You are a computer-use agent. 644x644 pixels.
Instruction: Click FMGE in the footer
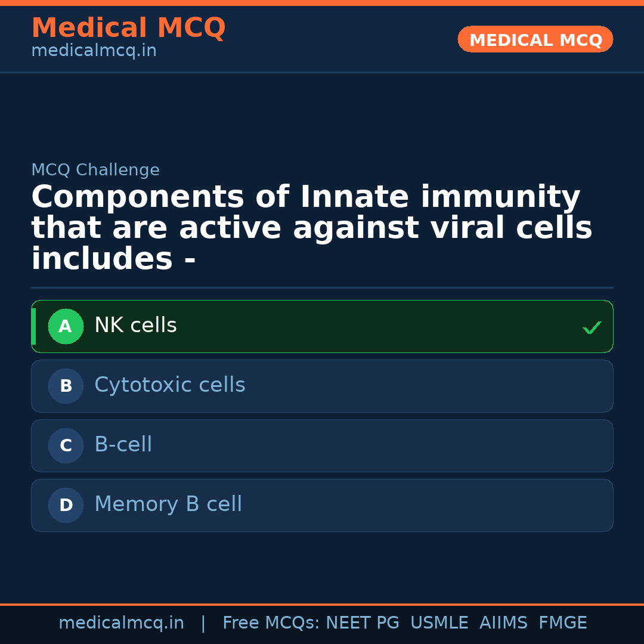pos(563,623)
